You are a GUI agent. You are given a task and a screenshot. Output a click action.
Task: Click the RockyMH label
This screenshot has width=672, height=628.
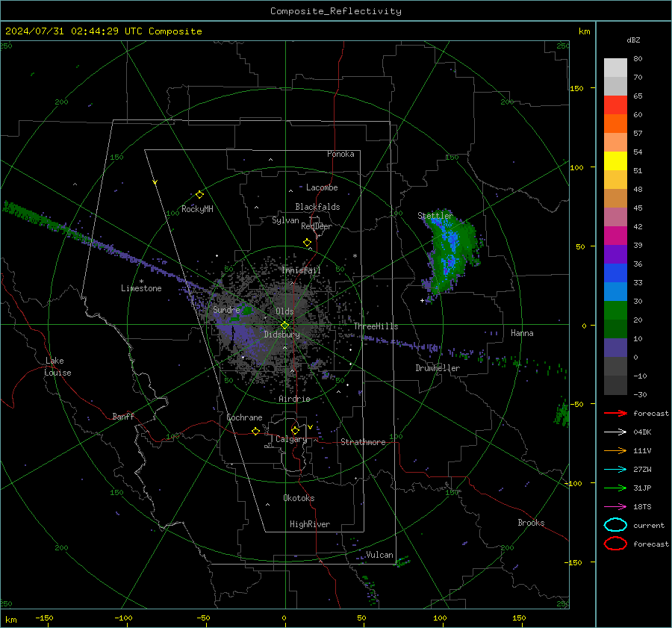[x=197, y=209]
